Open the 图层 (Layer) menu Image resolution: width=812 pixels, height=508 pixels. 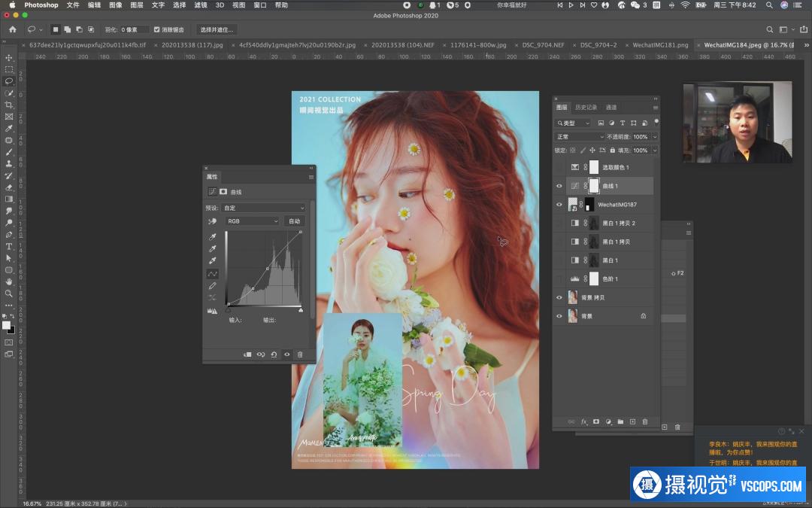(x=137, y=5)
